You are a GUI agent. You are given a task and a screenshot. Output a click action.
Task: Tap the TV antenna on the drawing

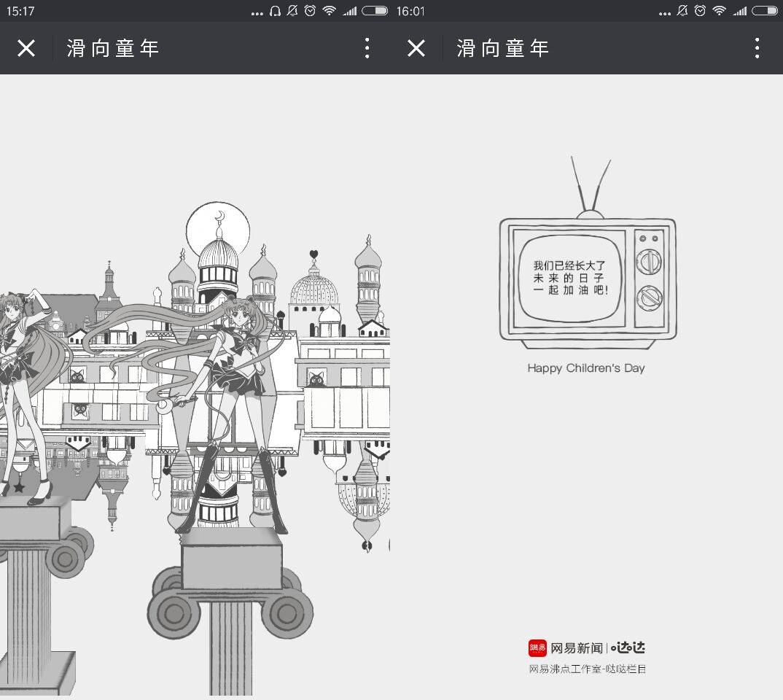591,187
